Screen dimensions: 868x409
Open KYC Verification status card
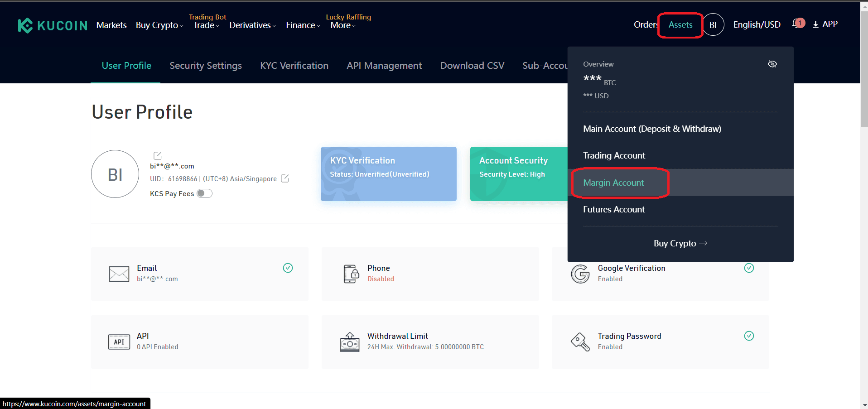tap(388, 174)
